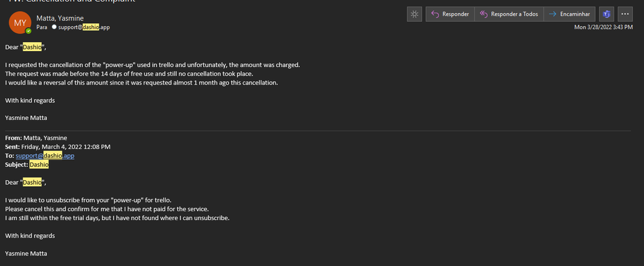644x266 pixels.
Task: Open the support@dashio.app link in quoted message
Action: (45, 156)
